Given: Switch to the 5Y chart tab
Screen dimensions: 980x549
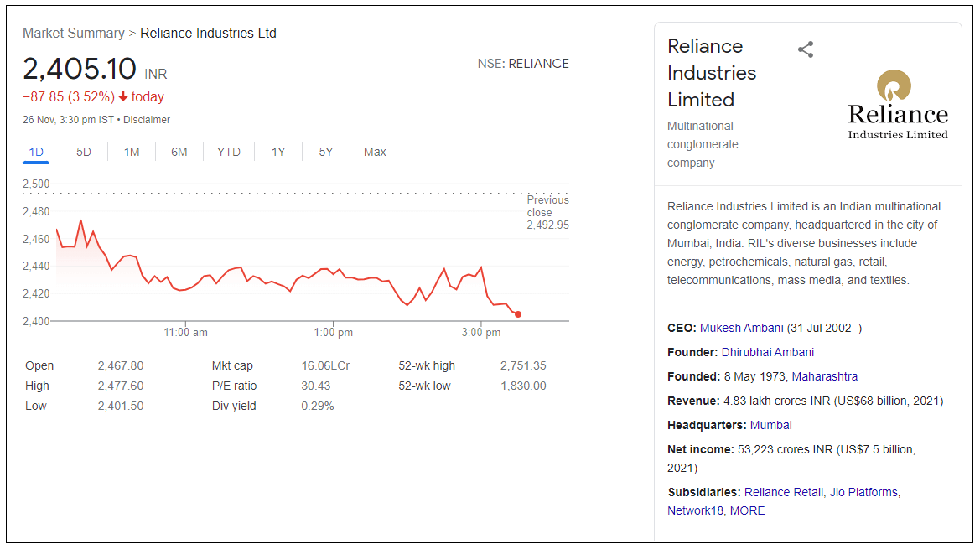Looking at the screenshot, I should click(x=326, y=152).
